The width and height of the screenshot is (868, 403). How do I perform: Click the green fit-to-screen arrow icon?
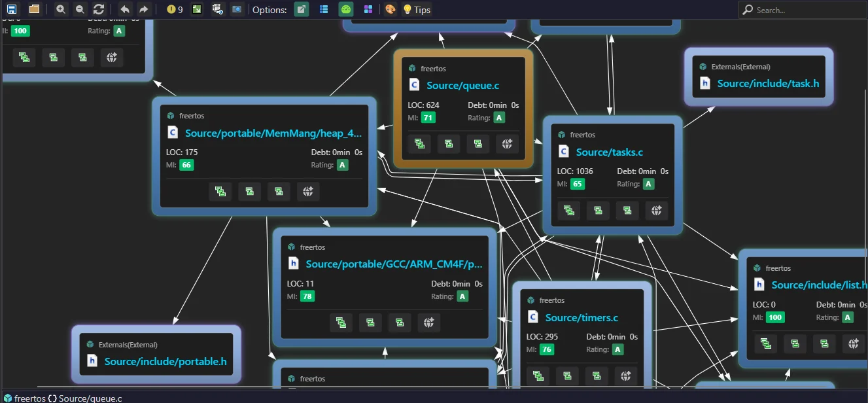pos(198,10)
